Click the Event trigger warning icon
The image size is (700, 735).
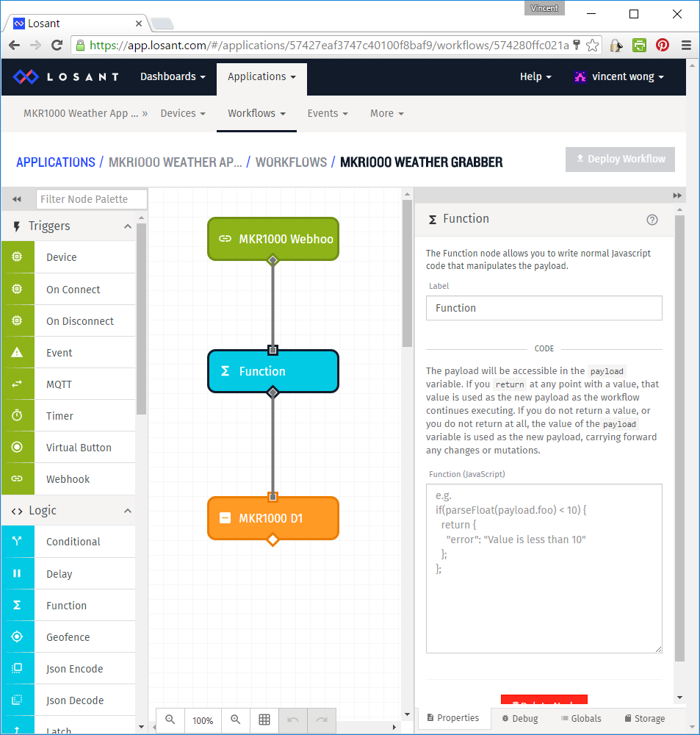18,352
